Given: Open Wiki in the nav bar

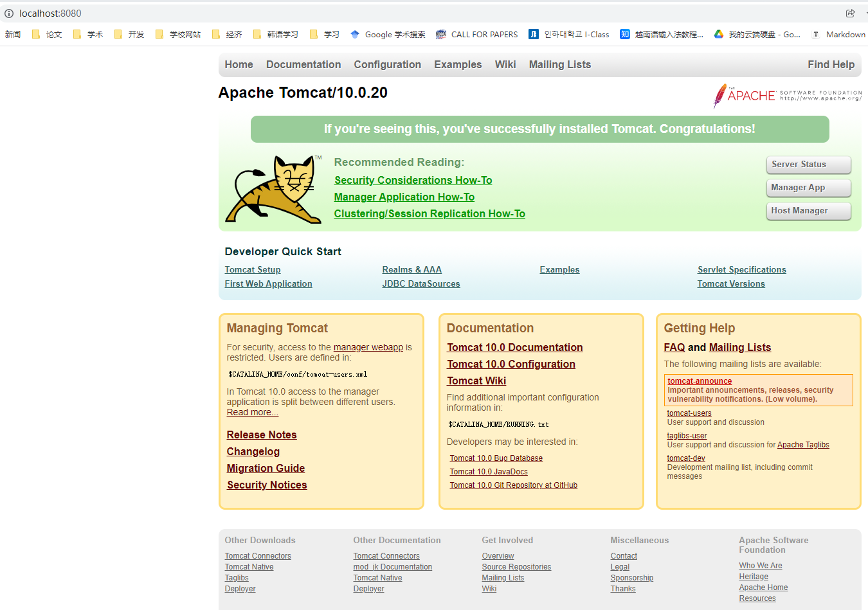Looking at the screenshot, I should pos(505,64).
